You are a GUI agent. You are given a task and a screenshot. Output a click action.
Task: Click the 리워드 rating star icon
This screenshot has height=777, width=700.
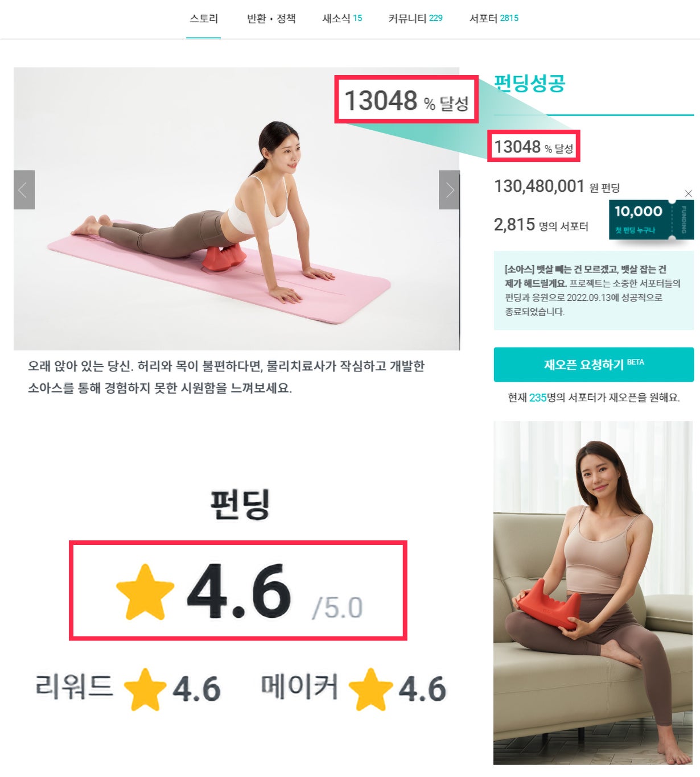tap(145, 689)
